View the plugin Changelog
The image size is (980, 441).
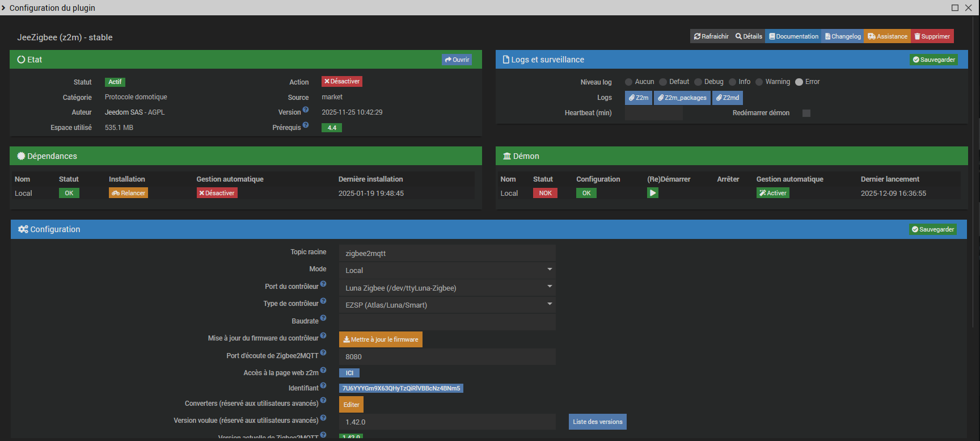[x=843, y=36]
